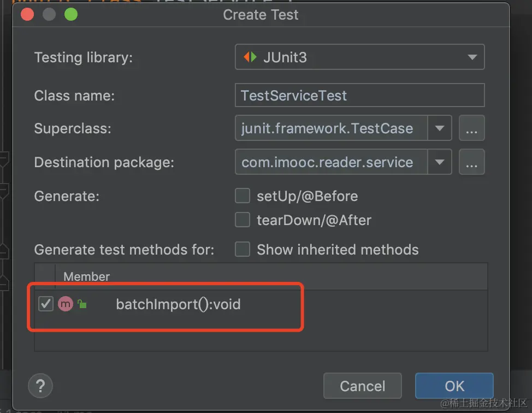Screen dimensions: 532x413
Task: Open the Testing library dropdown
Action: [359, 57]
